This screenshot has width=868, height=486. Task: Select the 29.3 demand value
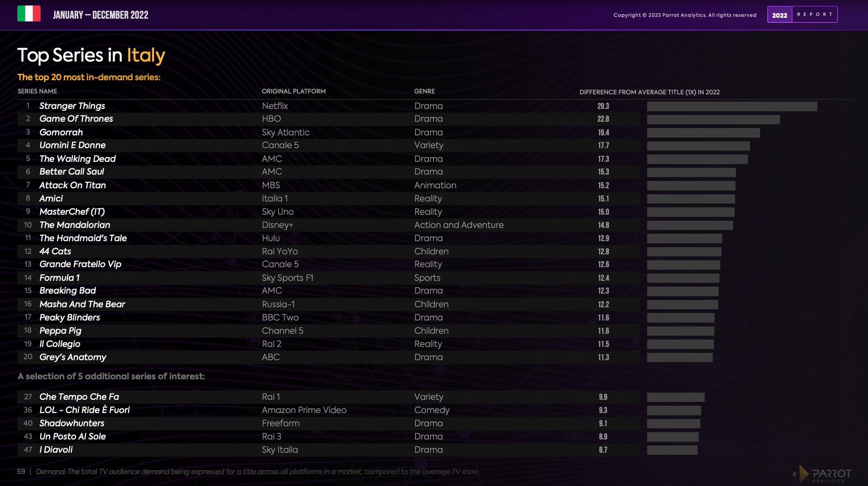[603, 106]
